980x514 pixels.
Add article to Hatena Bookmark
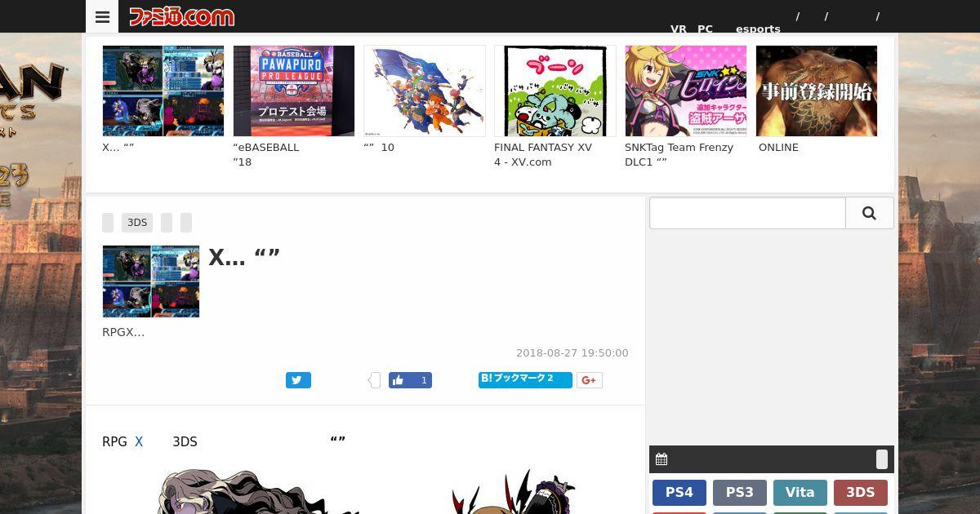pos(525,379)
